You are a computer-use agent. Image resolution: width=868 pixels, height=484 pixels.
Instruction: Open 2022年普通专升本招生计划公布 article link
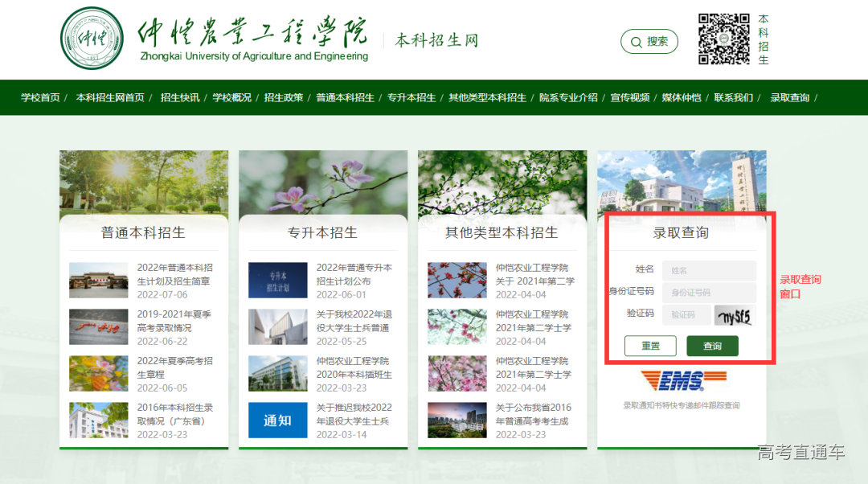click(354, 274)
